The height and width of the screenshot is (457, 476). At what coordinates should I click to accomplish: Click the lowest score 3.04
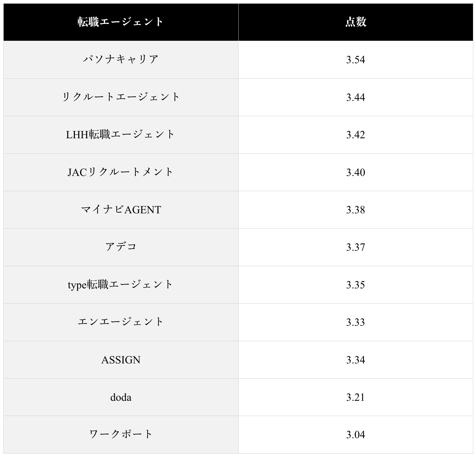[x=355, y=434]
